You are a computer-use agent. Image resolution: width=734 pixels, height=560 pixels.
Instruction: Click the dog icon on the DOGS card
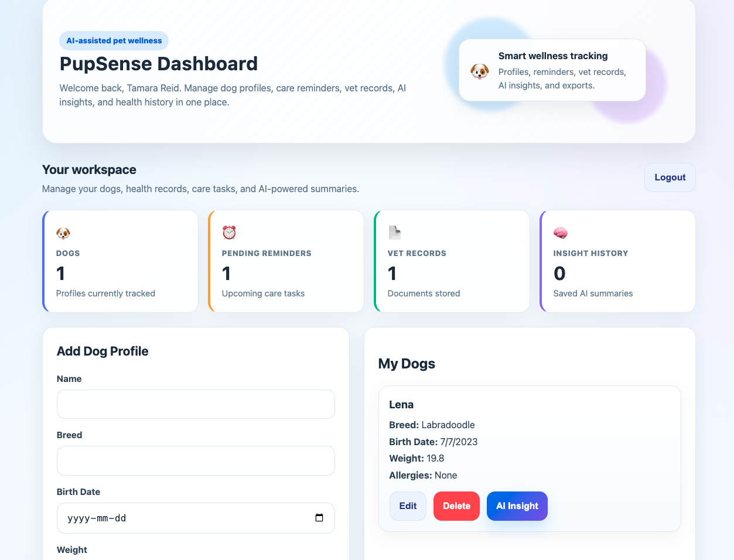pyautogui.click(x=63, y=233)
